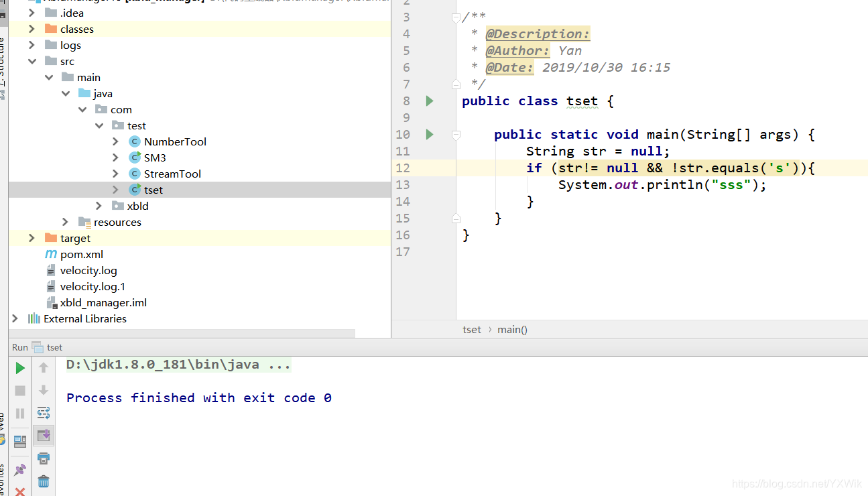Expand the .idea folder
Viewport: 868px width, 496px height.
coord(32,13)
